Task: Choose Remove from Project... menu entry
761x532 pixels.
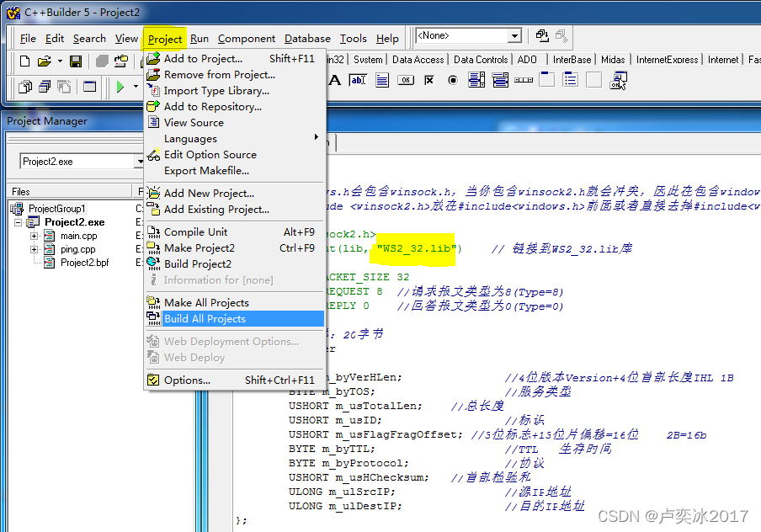Action: (235, 75)
